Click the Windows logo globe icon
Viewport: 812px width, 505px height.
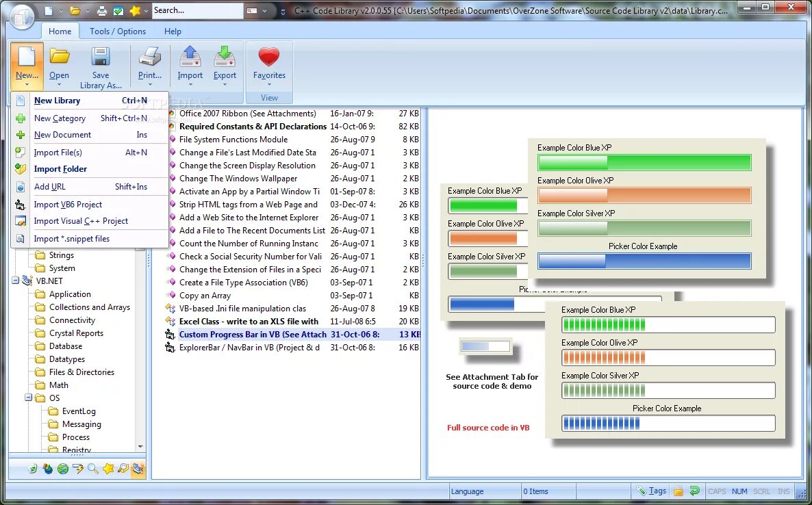click(x=48, y=469)
